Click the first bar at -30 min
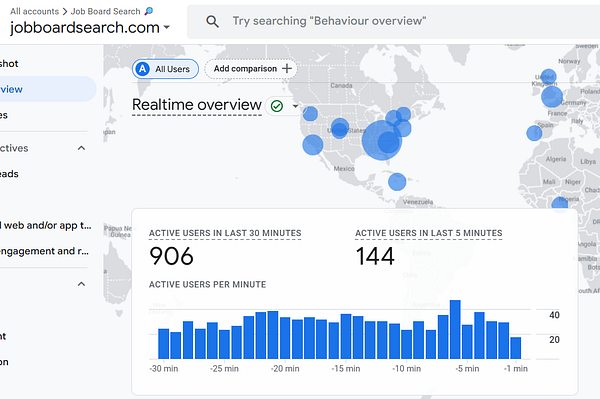600x399 pixels. pyautogui.click(x=163, y=344)
